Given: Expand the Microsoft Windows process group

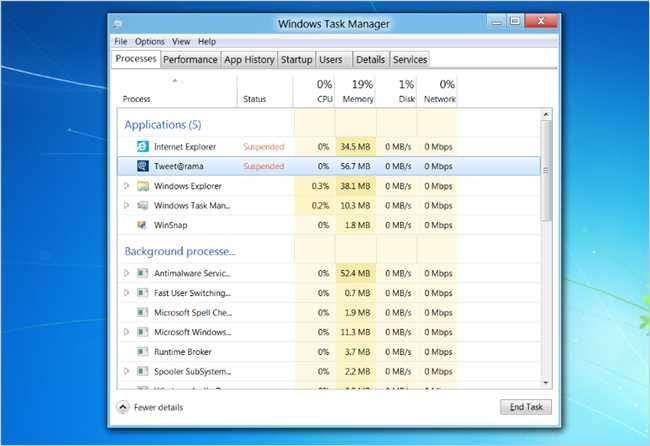Looking at the screenshot, I should (127, 332).
